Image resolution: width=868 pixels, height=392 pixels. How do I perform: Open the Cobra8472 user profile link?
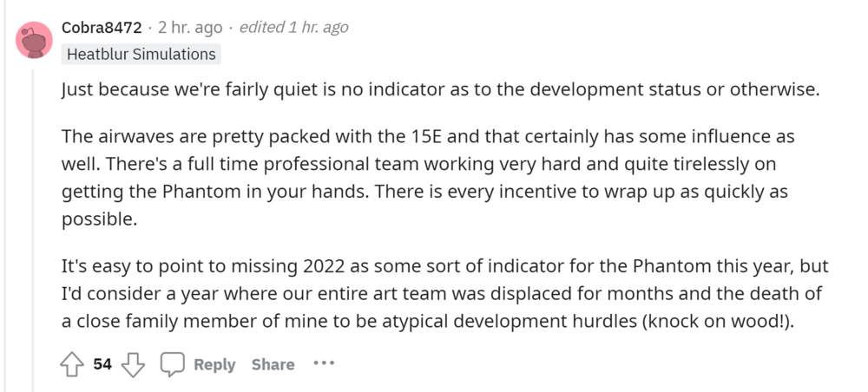[102, 28]
